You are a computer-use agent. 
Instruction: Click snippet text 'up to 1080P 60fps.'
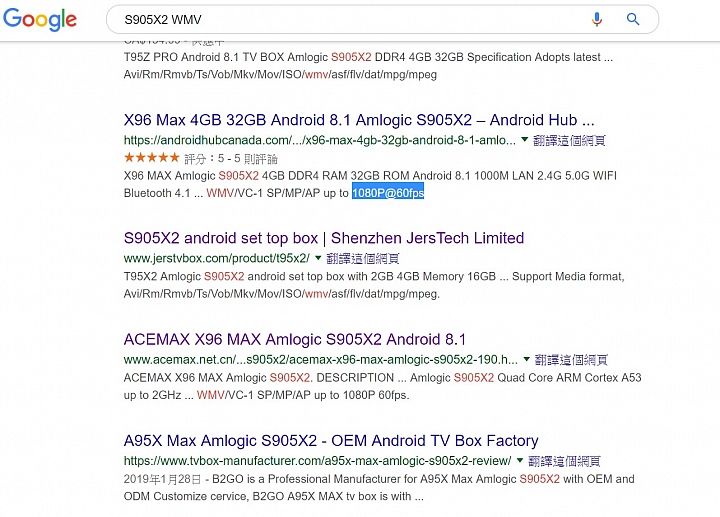[362, 395]
